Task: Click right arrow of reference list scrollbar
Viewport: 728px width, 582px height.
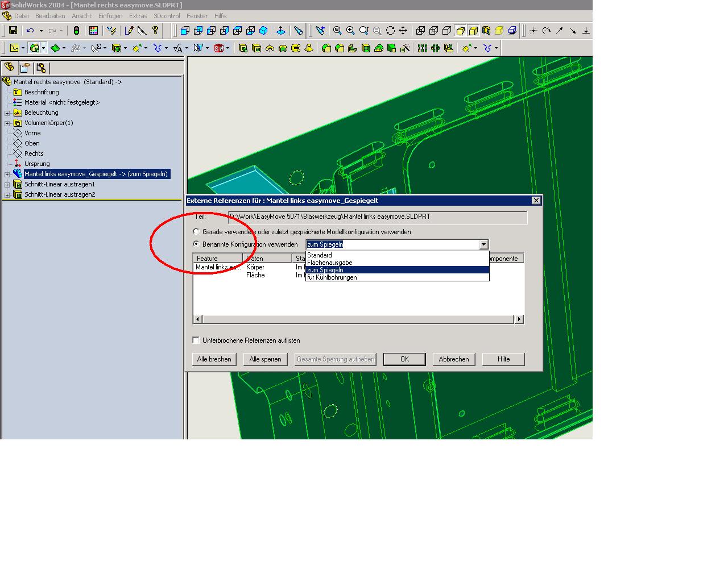Action: [x=519, y=319]
